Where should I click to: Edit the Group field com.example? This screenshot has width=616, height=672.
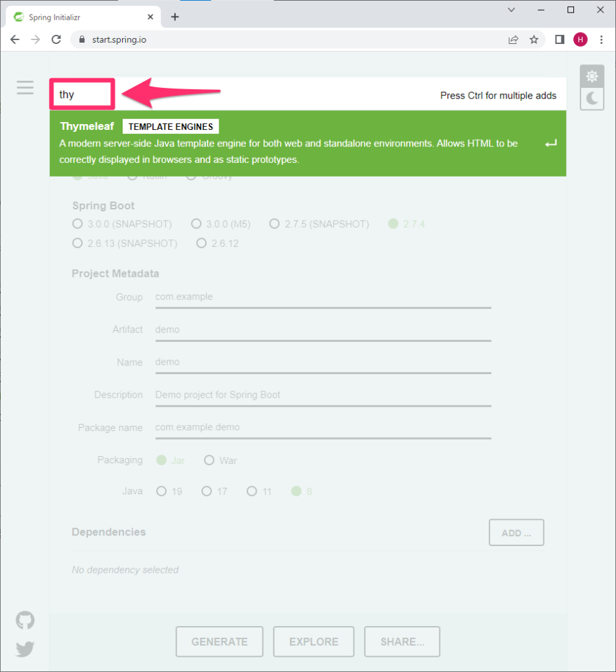(323, 297)
